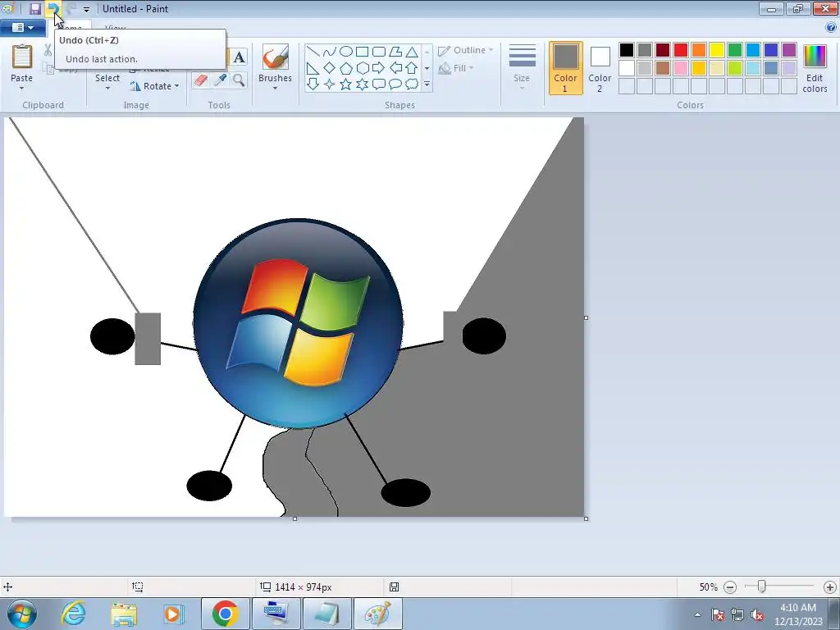This screenshot has width=840, height=630.
Task: Choose the Oval callout shape
Action: pos(395,84)
